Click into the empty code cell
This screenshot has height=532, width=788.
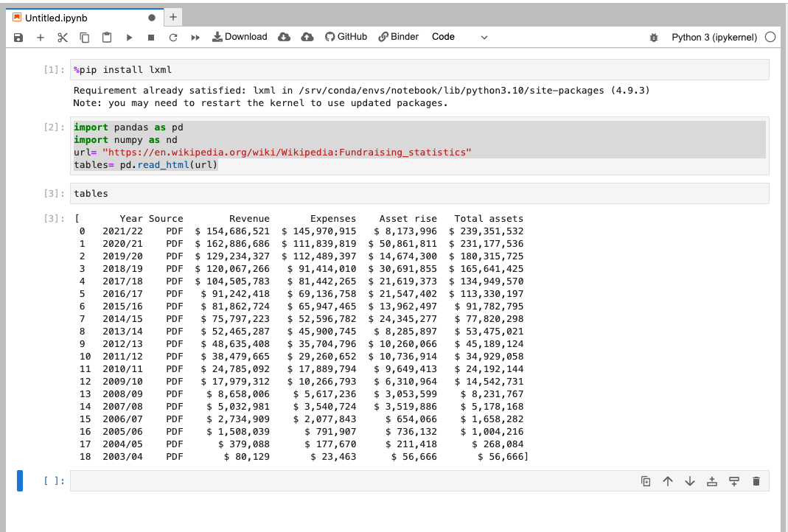click(354, 481)
